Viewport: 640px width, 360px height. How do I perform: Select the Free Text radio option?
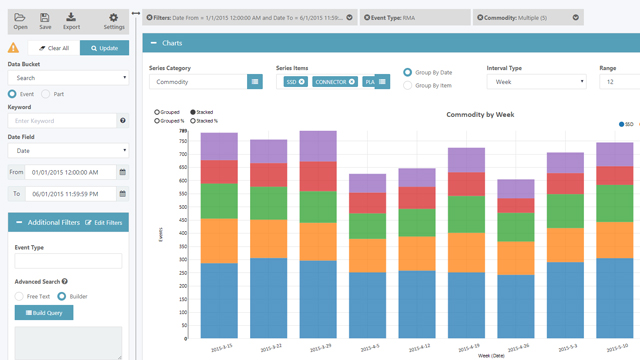(x=19, y=296)
